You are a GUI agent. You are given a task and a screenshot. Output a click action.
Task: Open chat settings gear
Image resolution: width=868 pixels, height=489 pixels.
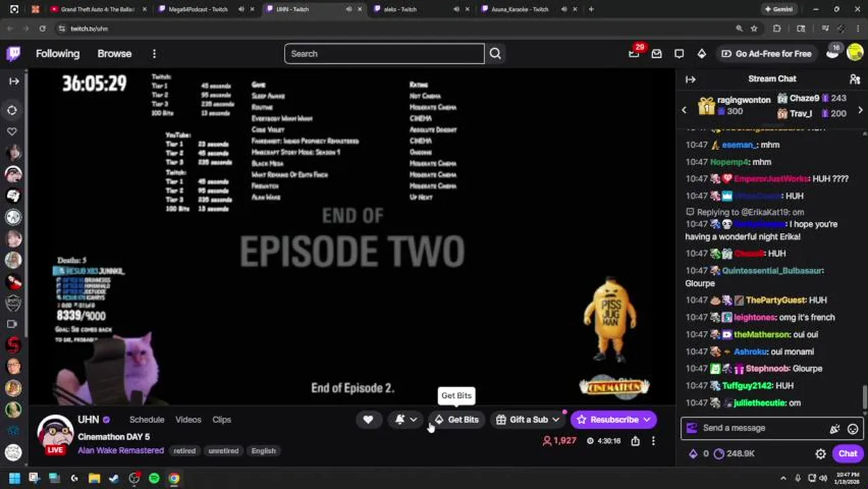pyautogui.click(x=820, y=454)
